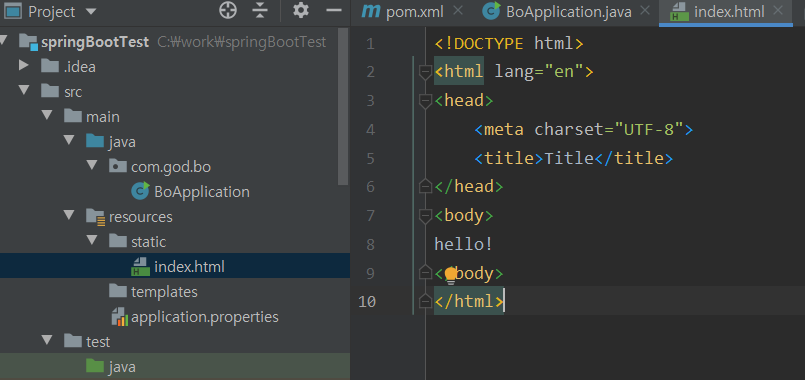805x380 pixels.
Task: Click the resources folder icon
Action: [x=95, y=217]
